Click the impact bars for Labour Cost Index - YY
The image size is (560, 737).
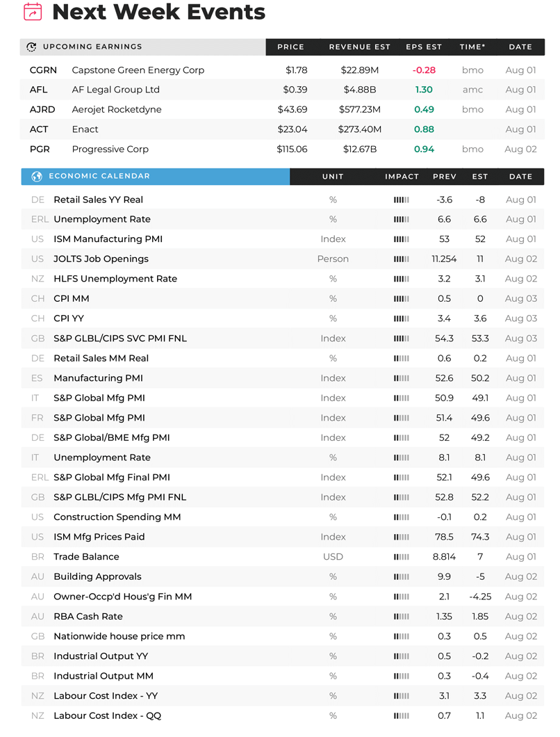[401, 696]
